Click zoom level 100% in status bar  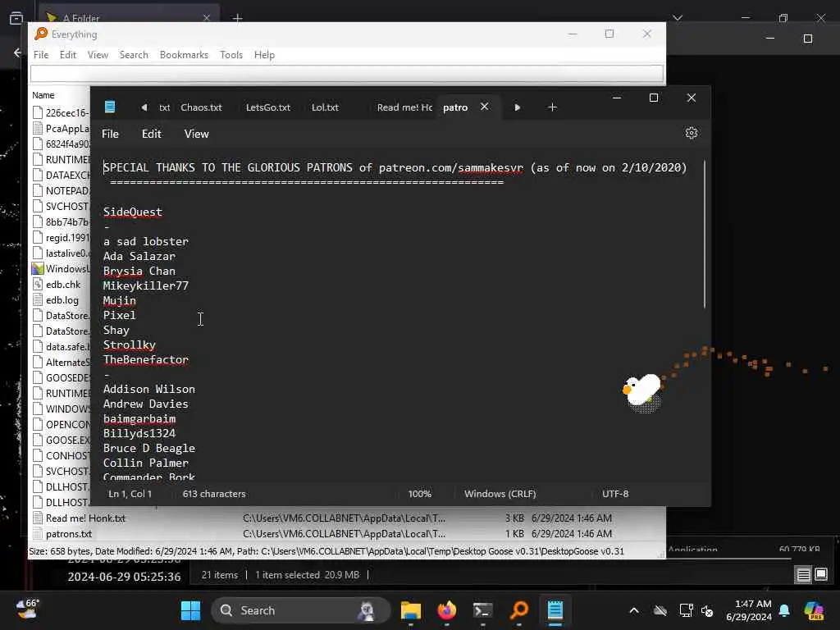tap(419, 494)
